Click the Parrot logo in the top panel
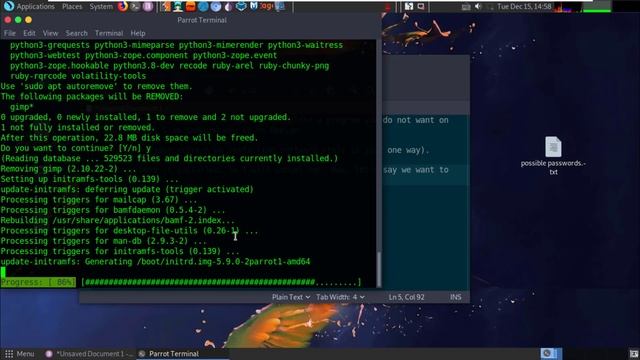 9,6
